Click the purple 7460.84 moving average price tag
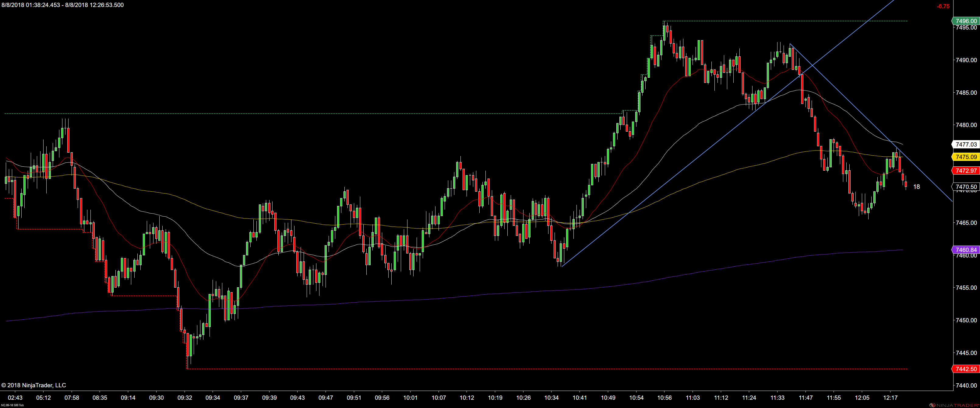The height and width of the screenshot is (408, 980). click(x=965, y=250)
